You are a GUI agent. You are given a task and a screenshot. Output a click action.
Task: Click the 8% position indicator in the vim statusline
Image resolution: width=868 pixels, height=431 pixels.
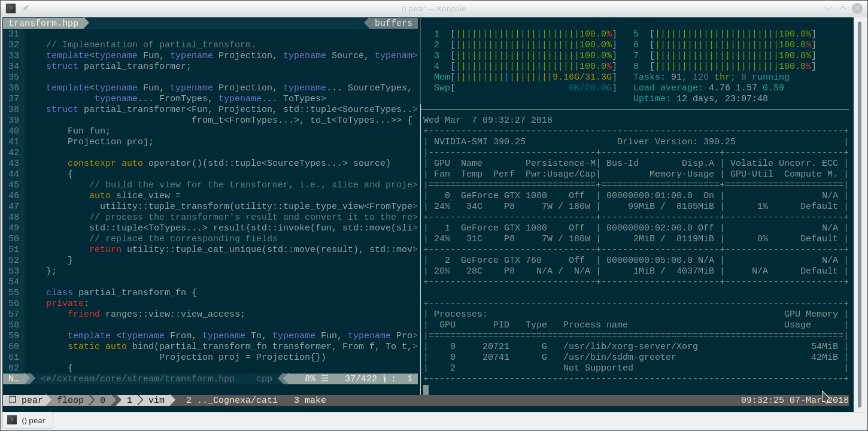[x=310, y=378]
